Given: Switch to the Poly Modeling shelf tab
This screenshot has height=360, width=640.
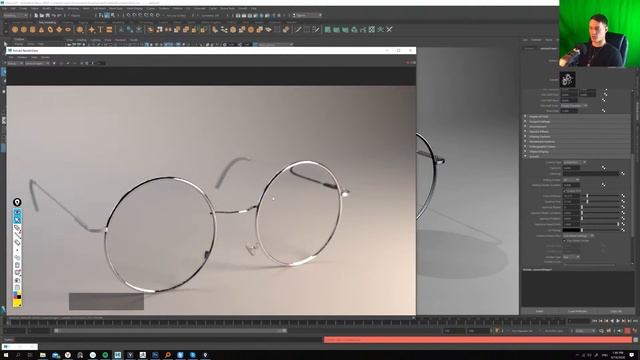Looking at the screenshot, I should point(47,22).
